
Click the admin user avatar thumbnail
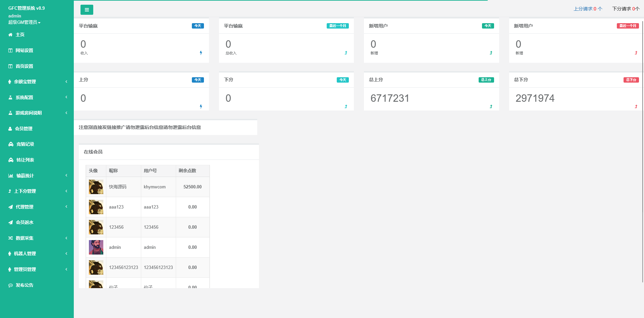[x=96, y=247]
